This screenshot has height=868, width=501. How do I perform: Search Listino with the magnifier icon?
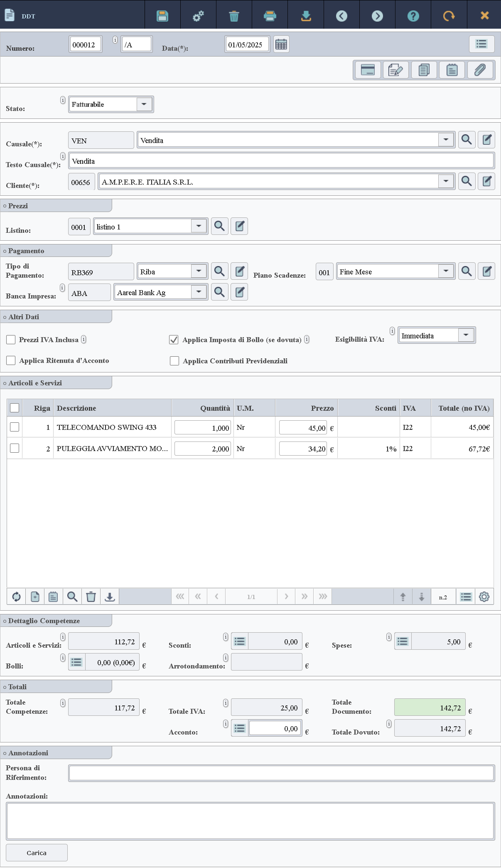coord(219,226)
